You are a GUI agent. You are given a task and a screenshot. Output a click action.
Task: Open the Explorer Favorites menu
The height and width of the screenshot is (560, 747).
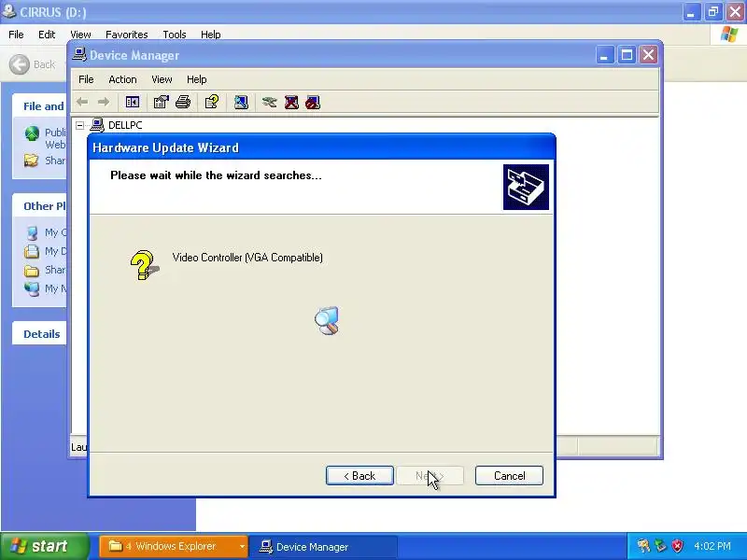click(x=126, y=35)
